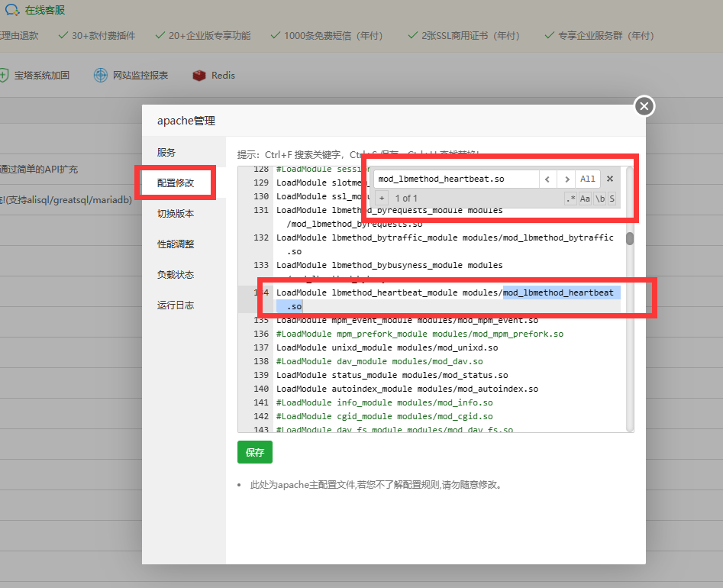The width and height of the screenshot is (723, 588).
Task: Toggle regex search mode
Action: coord(571,199)
